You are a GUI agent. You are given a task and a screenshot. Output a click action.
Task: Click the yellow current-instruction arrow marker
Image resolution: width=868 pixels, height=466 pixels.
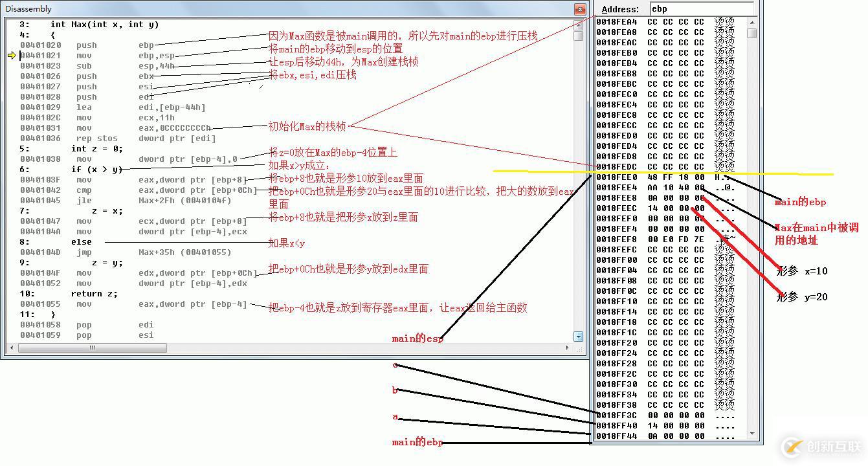tap(12, 56)
